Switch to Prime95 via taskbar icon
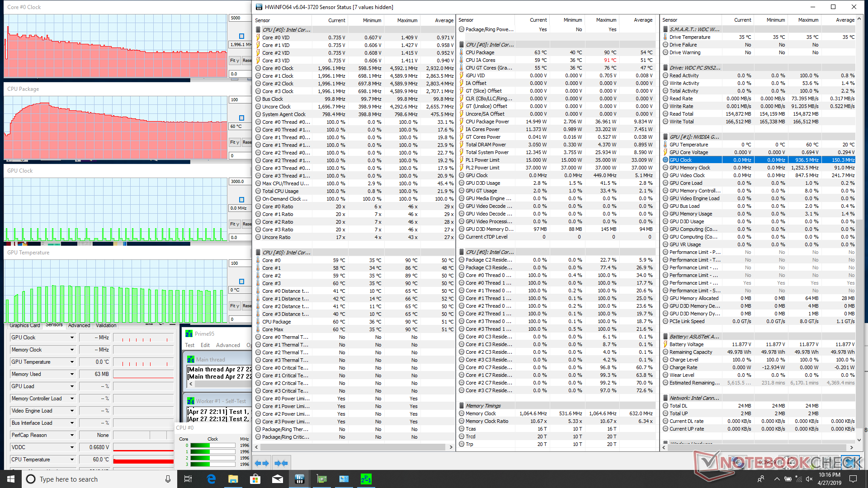Image resolution: width=868 pixels, height=488 pixels. [366, 479]
